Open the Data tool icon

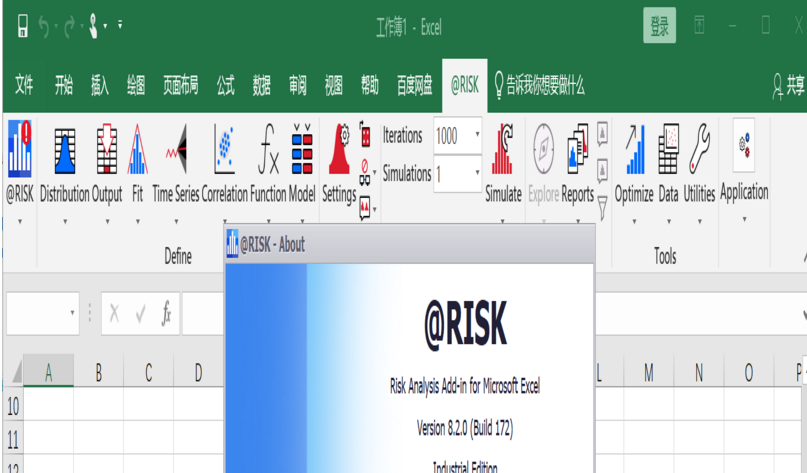point(668,149)
